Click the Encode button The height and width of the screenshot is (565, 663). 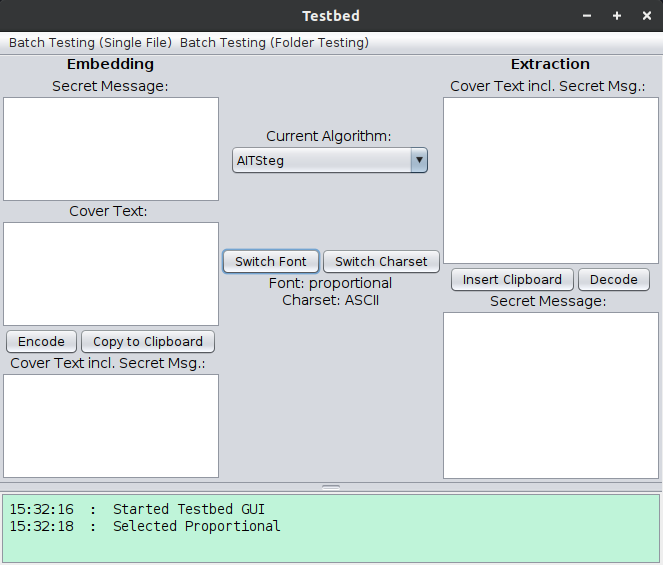[41, 341]
